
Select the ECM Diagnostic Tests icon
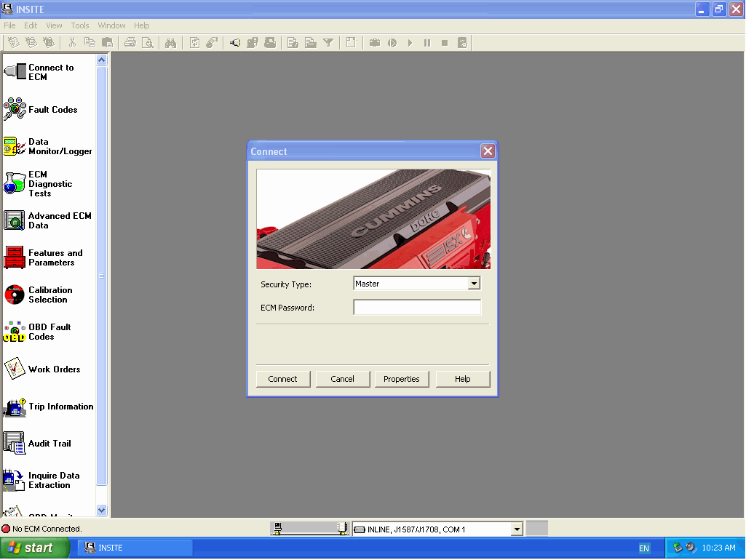[15, 183]
